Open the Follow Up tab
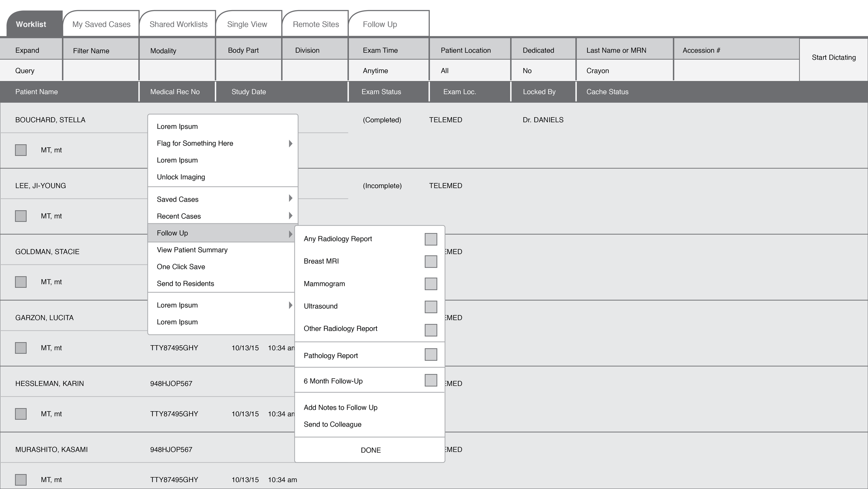This screenshot has width=868, height=489. pos(389,24)
